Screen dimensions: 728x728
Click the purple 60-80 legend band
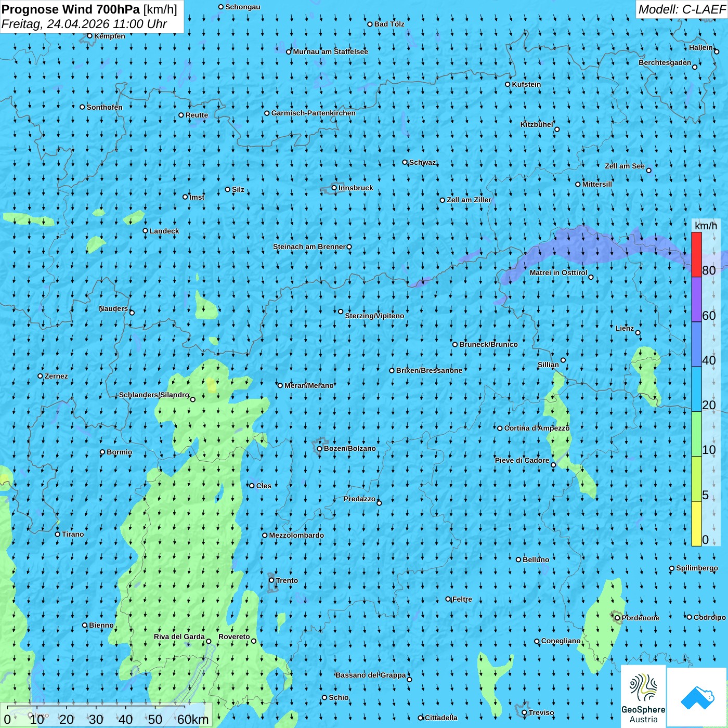(696, 300)
